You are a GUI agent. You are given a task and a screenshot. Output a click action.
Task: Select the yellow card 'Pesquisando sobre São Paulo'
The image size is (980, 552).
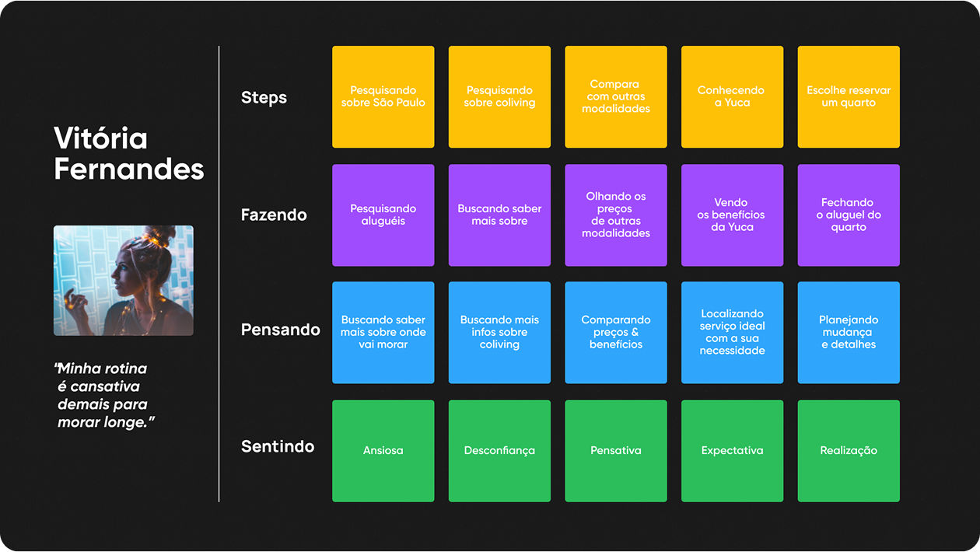[383, 97]
